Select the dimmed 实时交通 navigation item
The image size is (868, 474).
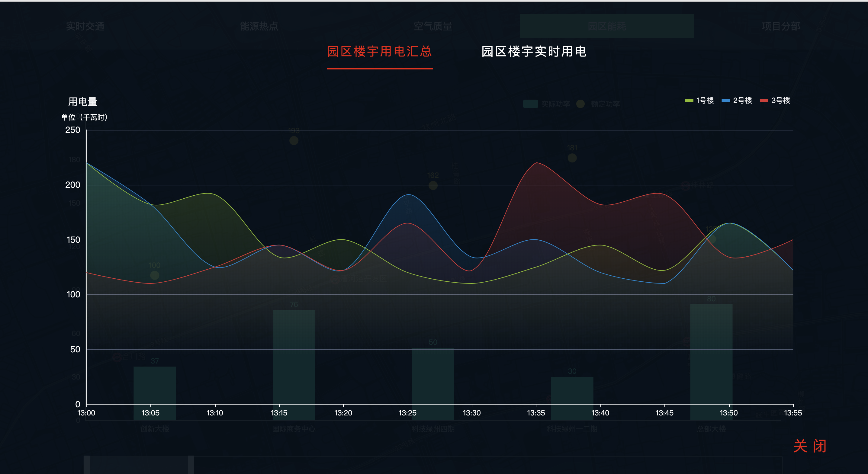(85, 26)
